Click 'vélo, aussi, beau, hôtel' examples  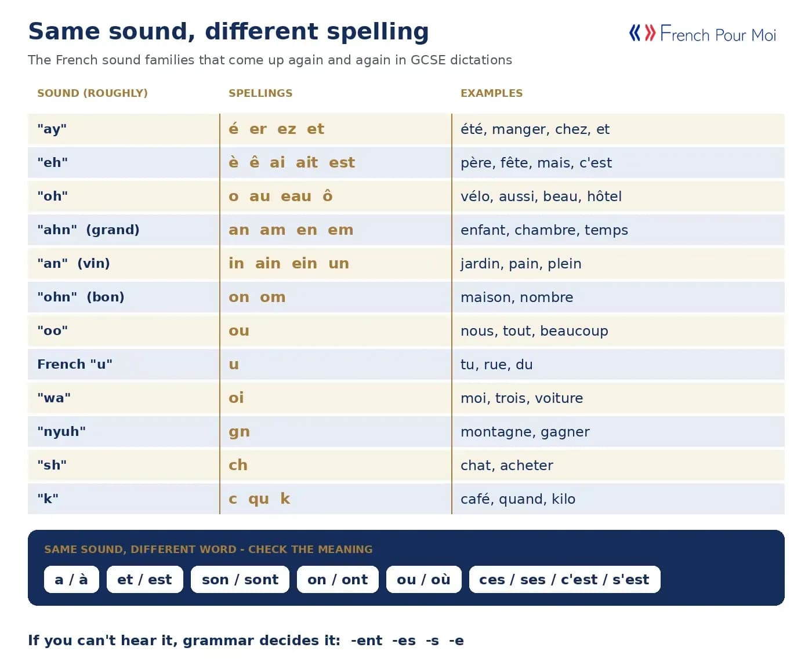[x=541, y=197]
